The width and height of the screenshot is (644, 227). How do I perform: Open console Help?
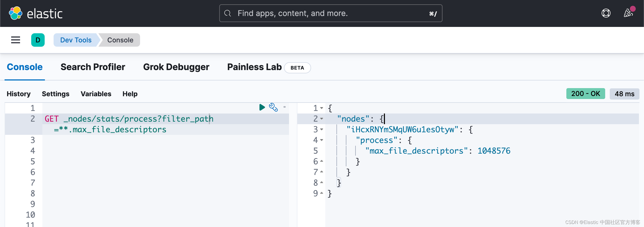[130, 94]
